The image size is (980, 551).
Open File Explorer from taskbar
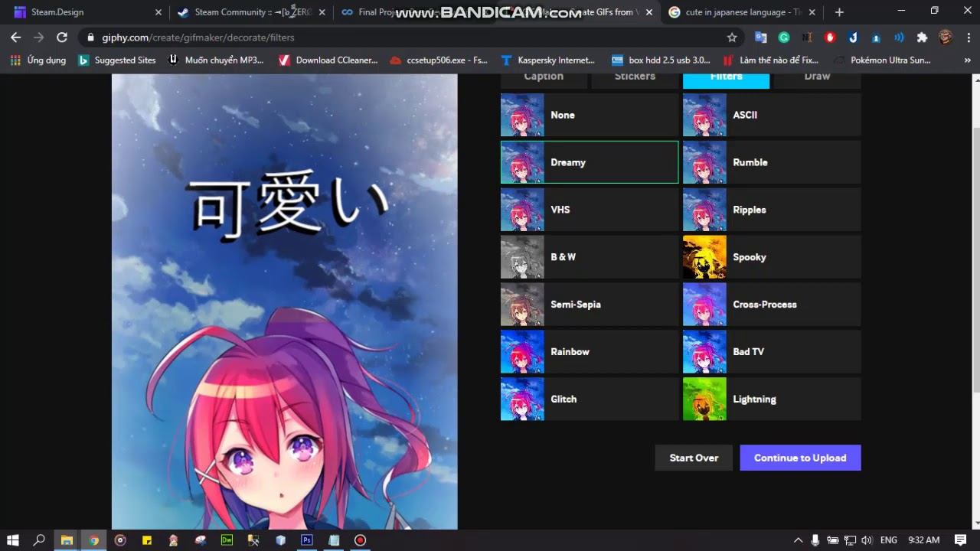pos(67,540)
